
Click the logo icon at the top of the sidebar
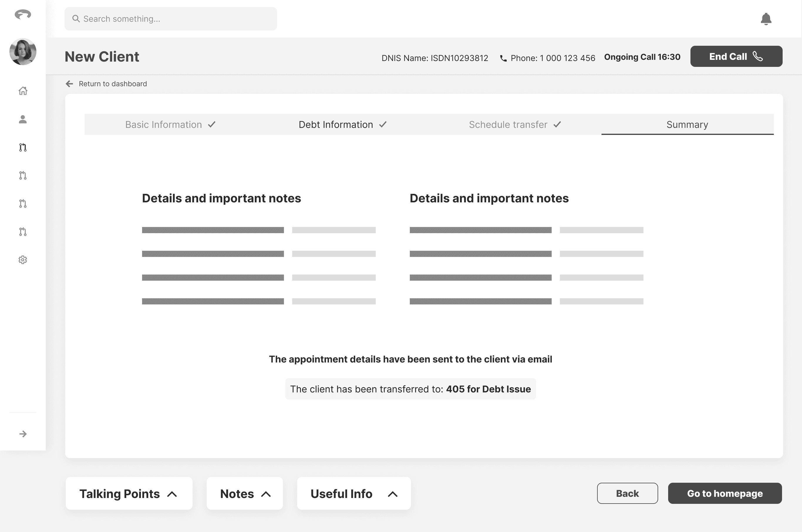[23, 14]
